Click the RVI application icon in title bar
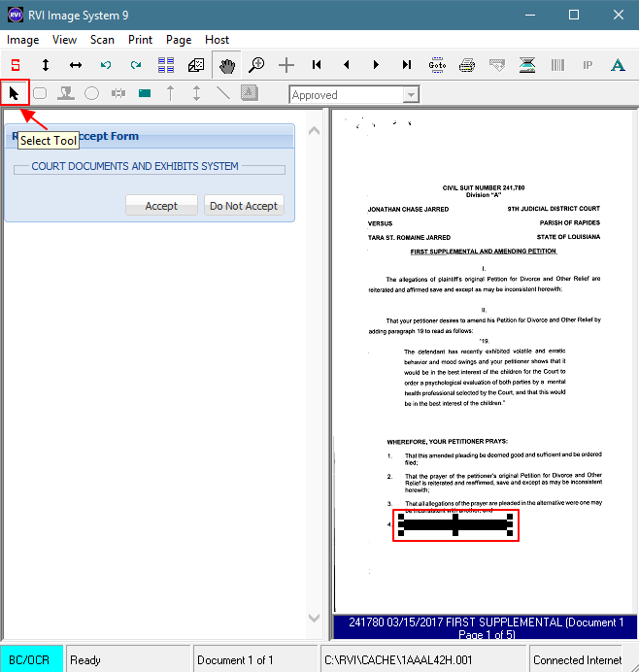639x672 pixels. click(x=16, y=15)
